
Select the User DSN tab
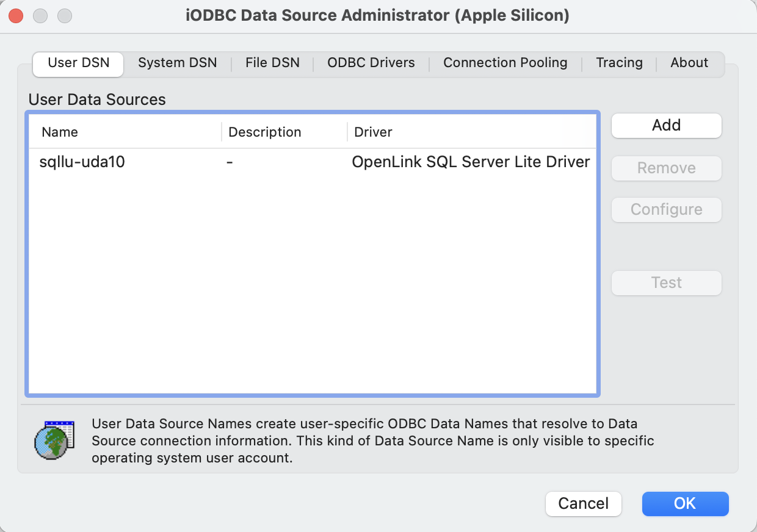point(78,63)
